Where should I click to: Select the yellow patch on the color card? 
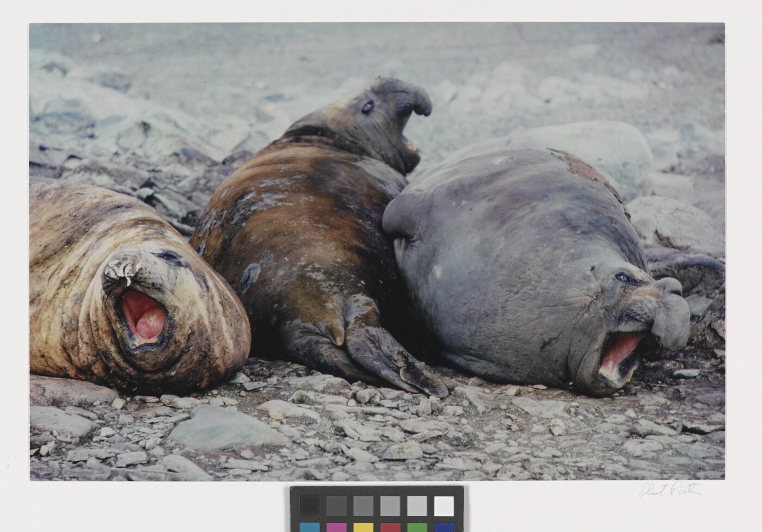pyautogui.click(x=363, y=528)
